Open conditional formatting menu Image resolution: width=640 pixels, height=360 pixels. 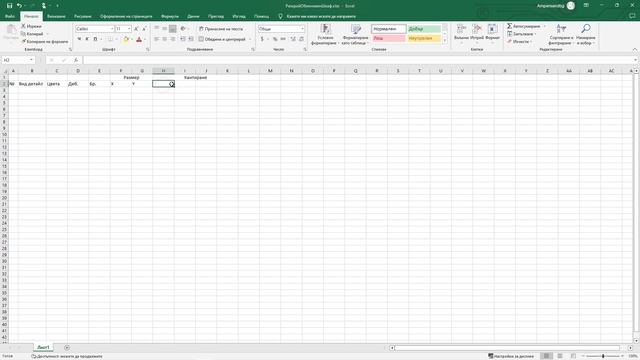(325, 34)
